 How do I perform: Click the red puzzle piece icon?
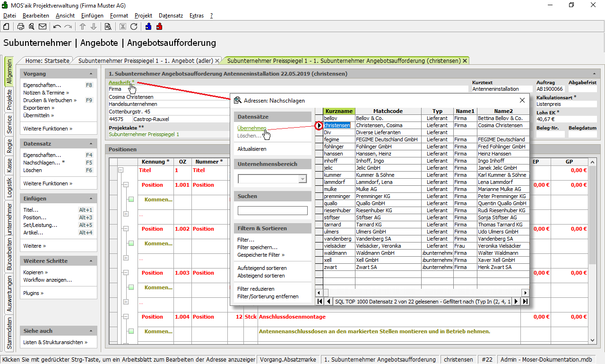click(159, 26)
